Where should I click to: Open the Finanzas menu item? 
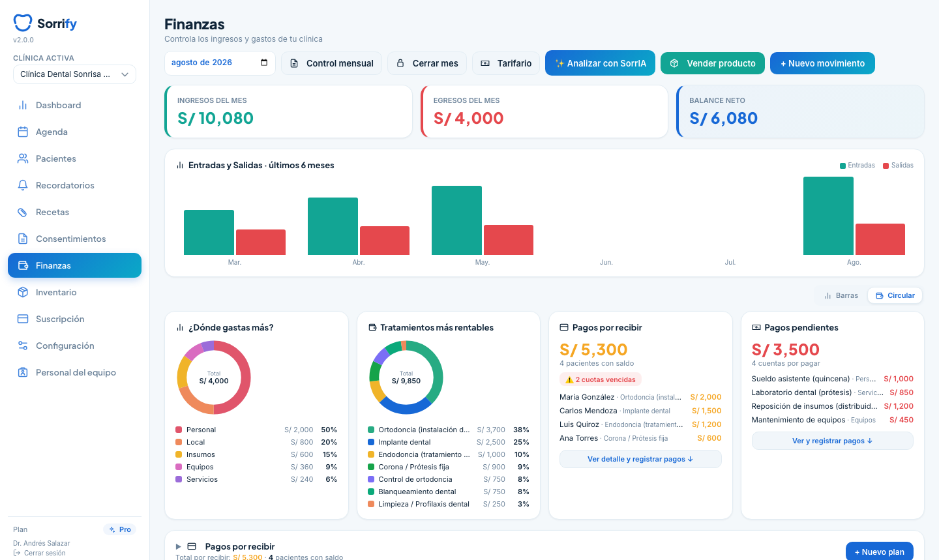(74, 265)
